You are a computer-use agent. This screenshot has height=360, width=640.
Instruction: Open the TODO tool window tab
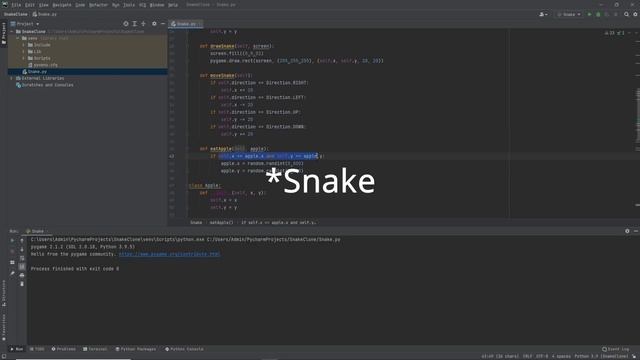[37, 349]
